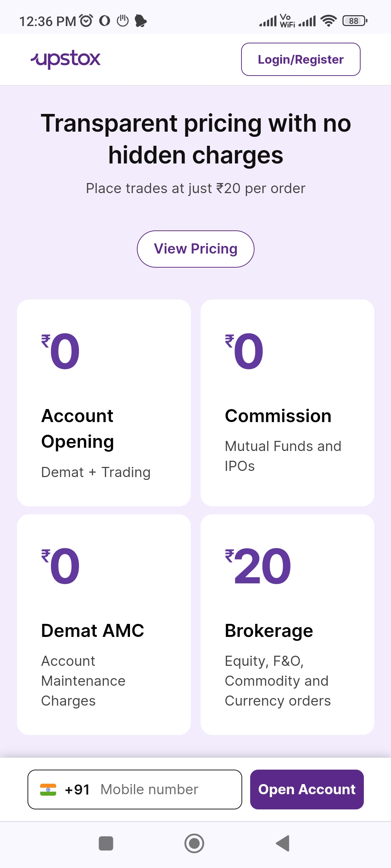Open the Demat AMC pricing card
This screenshot has width=391, height=868.
pyautogui.click(x=104, y=624)
